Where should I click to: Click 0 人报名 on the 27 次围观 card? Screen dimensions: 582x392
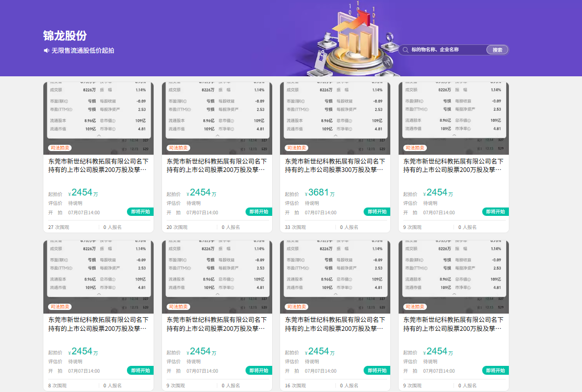112,227
